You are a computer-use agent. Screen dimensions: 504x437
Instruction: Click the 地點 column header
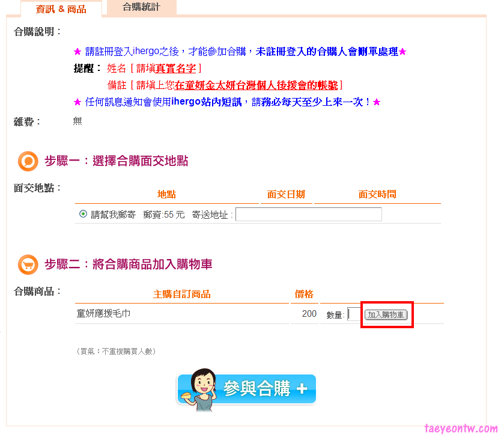click(166, 194)
